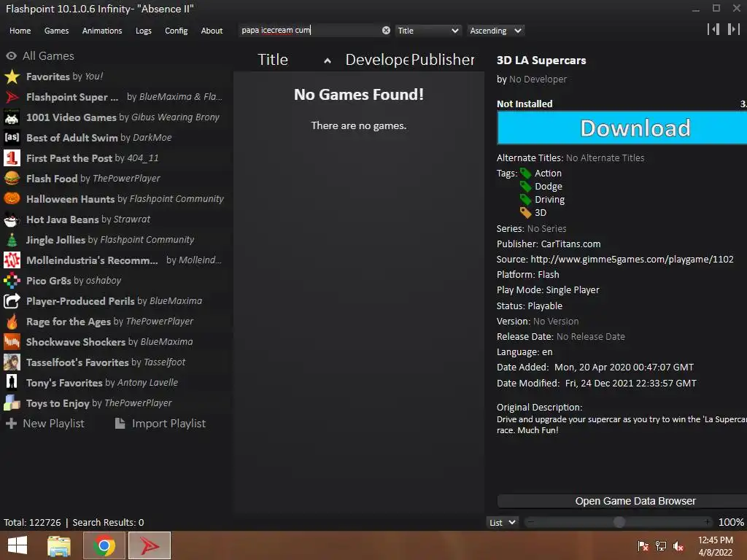Clear the search box with the X icon

tap(386, 31)
